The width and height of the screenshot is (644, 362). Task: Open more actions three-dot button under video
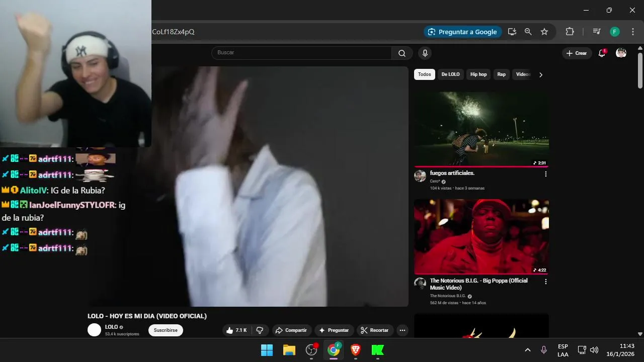[x=402, y=330]
